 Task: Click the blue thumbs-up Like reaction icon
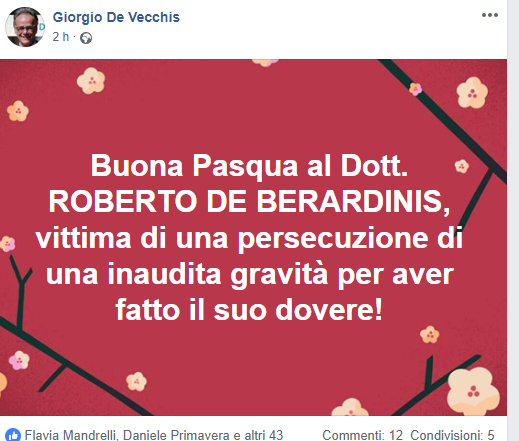pyautogui.click(x=13, y=435)
